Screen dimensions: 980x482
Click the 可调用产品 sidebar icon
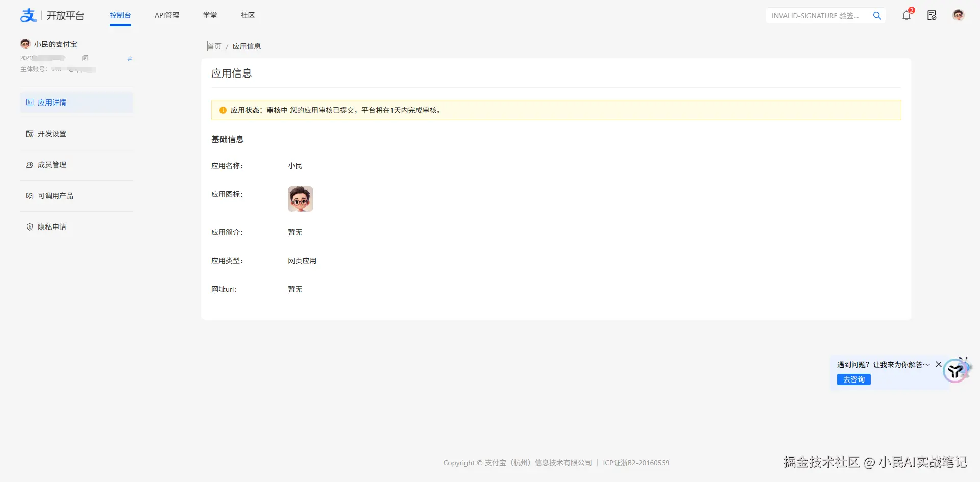[x=30, y=196]
